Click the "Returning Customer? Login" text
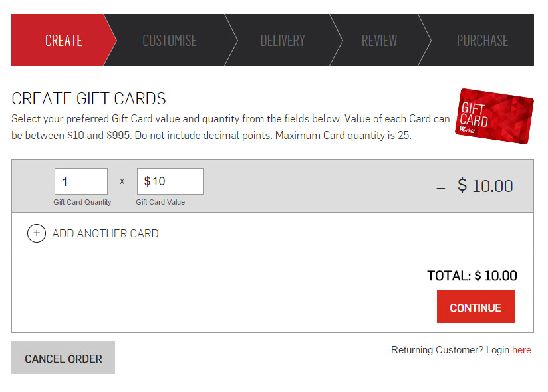 [x=450, y=350]
